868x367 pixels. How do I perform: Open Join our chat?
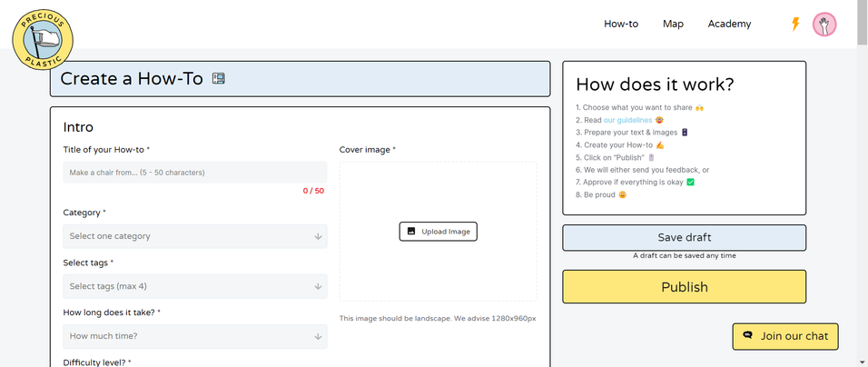[x=785, y=336]
